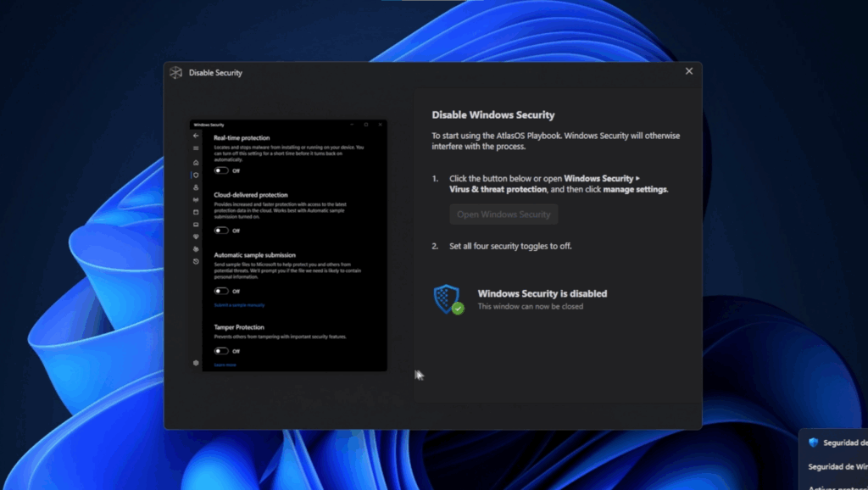This screenshot has height=490, width=868.
Task: Open Windows Security settings gear
Action: point(196,362)
